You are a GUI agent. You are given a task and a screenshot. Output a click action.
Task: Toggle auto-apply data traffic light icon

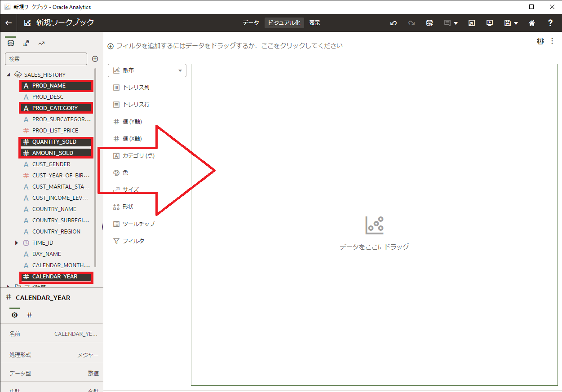540,41
